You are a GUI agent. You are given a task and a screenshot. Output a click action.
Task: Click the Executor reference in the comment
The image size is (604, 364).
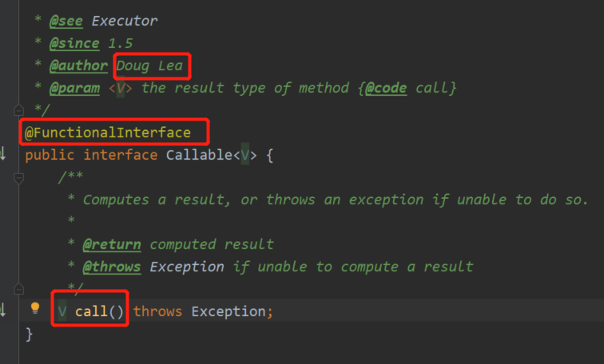click(x=125, y=21)
